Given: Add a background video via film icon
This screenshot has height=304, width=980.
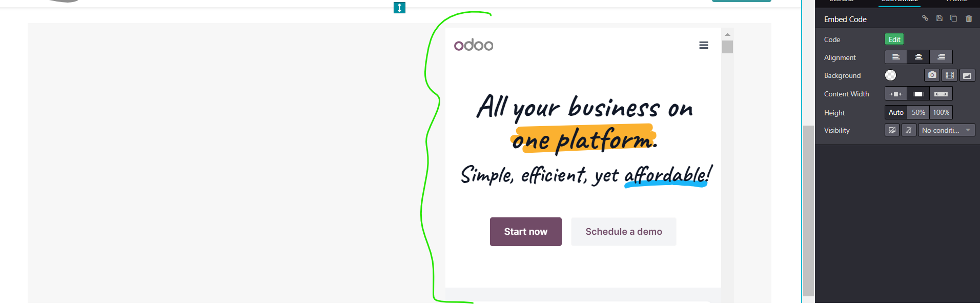Looking at the screenshot, I should click(x=950, y=75).
